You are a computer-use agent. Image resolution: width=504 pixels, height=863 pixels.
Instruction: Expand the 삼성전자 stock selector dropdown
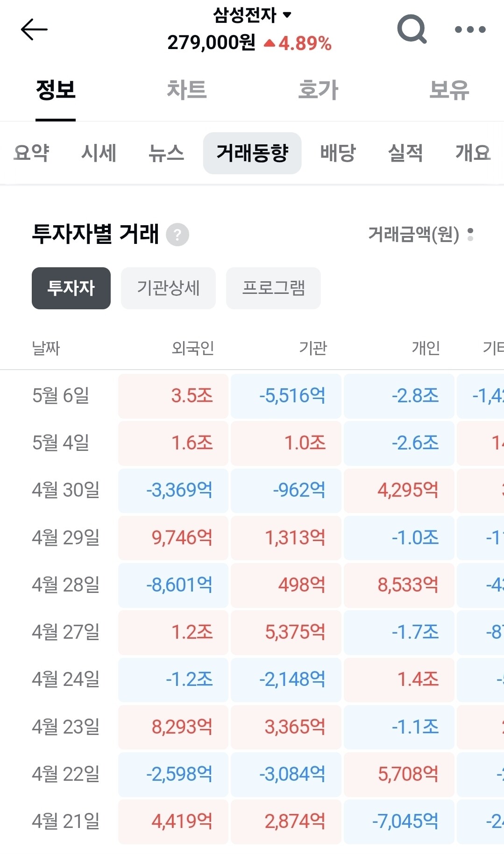(x=252, y=15)
